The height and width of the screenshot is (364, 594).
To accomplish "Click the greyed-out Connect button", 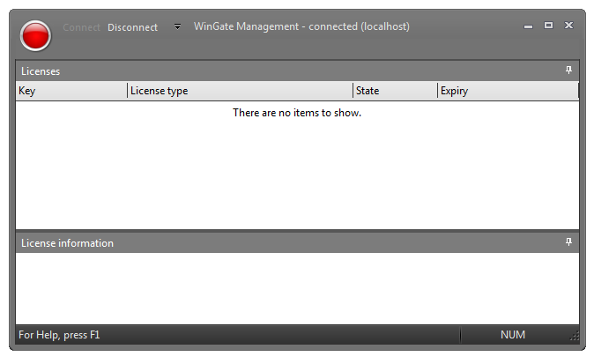I will point(81,27).
